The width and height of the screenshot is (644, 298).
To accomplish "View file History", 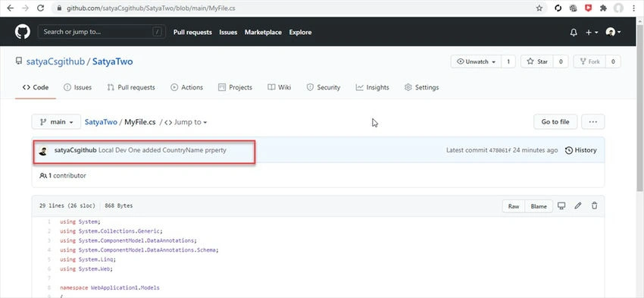I will tap(581, 150).
